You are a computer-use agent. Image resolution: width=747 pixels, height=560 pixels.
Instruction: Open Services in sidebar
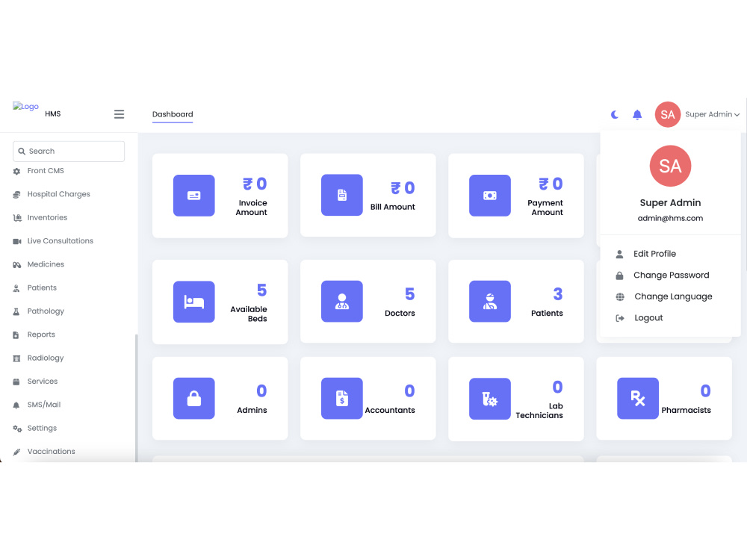pos(43,381)
